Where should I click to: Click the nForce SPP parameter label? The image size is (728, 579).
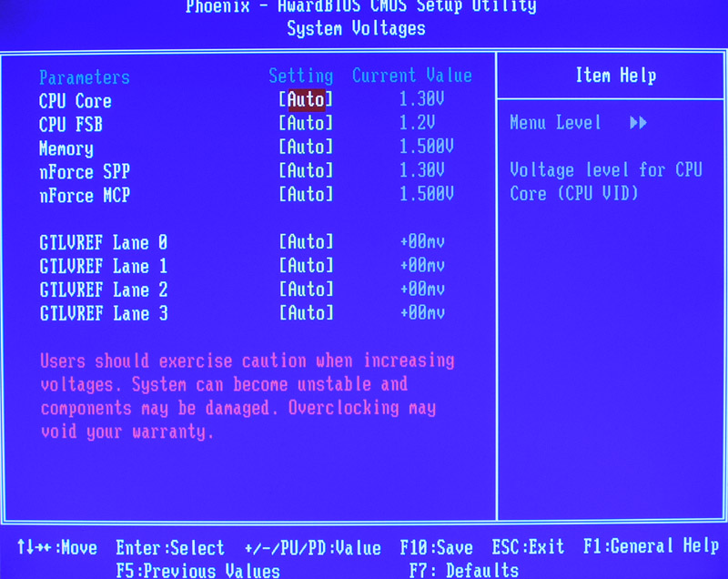tap(85, 172)
